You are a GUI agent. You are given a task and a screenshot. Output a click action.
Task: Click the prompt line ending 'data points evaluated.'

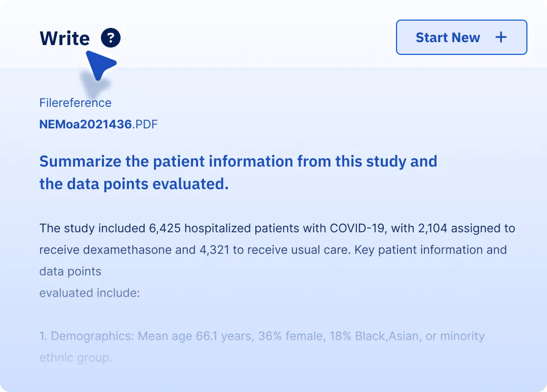[x=134, y=184]
